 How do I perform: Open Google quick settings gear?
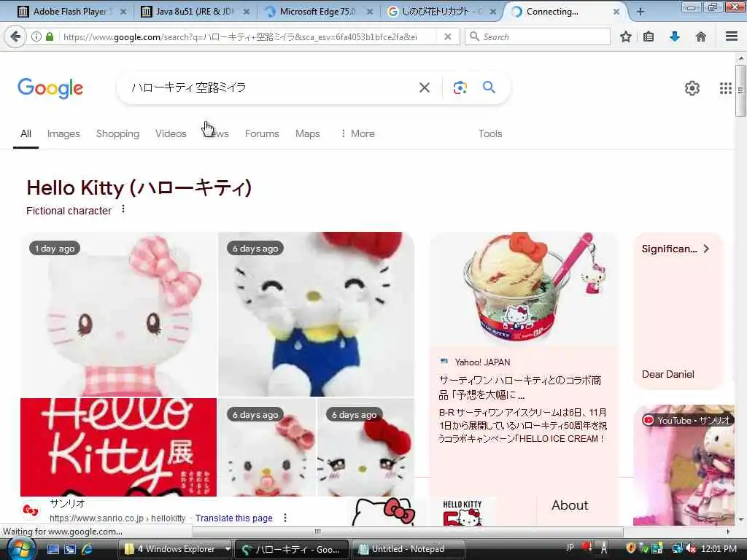[692, 88]
